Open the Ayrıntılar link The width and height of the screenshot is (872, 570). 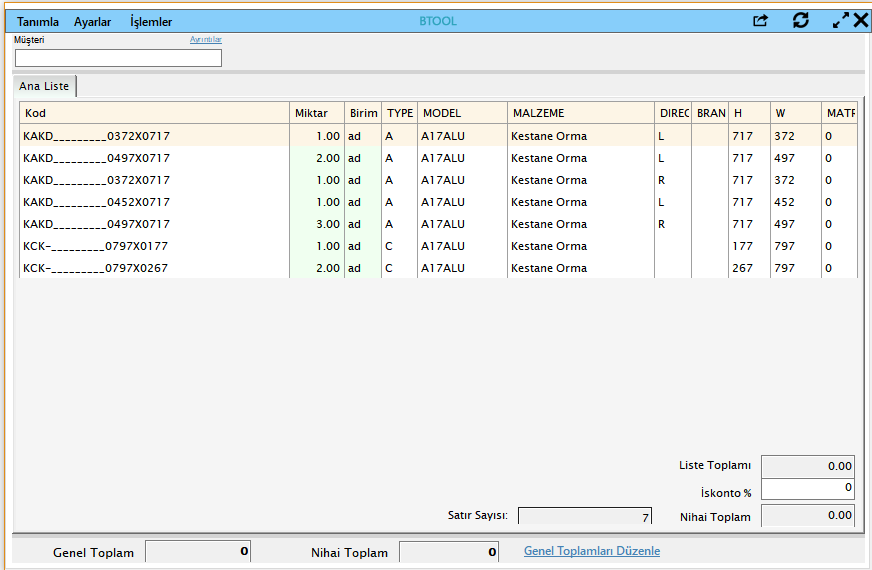click(206, 39)
